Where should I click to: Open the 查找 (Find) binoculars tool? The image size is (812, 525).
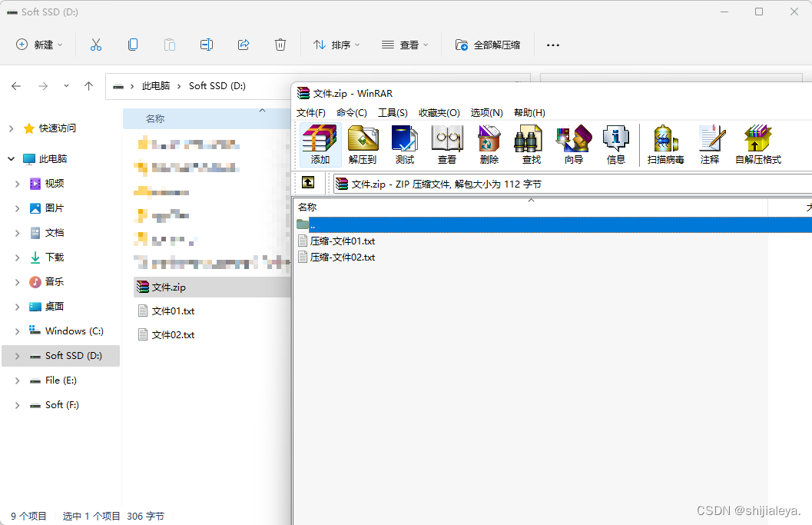pos(530,145)
